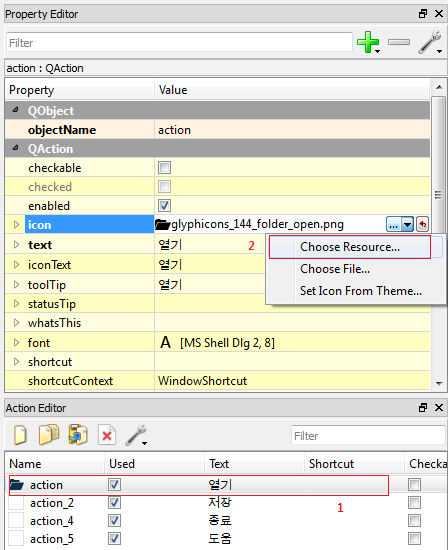Expand the font property row
The image size is (448, 550).
pyautogui.click(x=16, y=343)
